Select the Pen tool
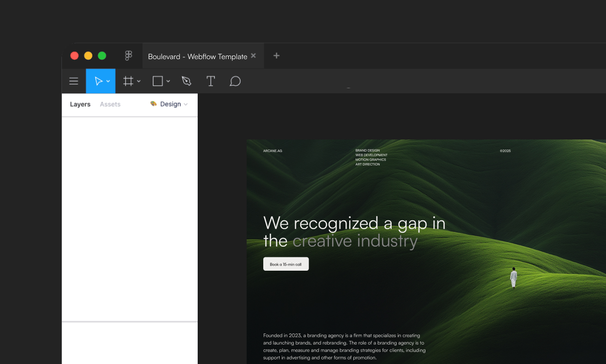The width and height of the screenshot is (606, 364). (x=187, y=81)
